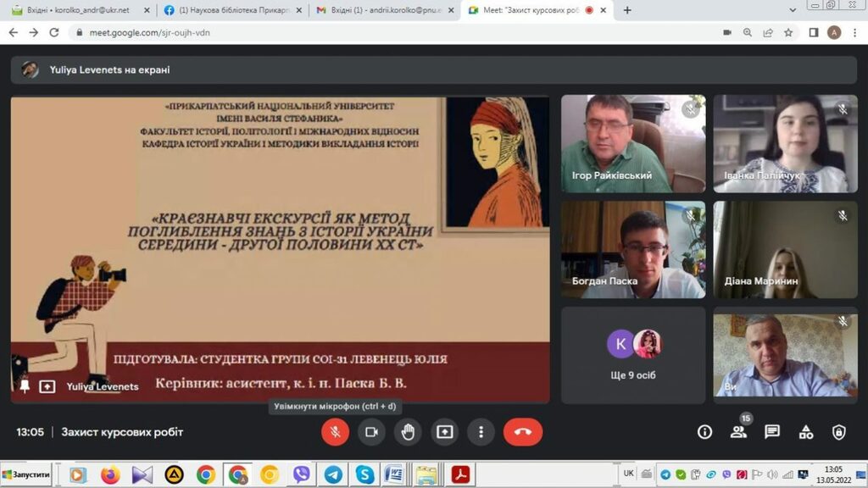Viewport: 868px width, 488px height.
Task: Raise your hand in the meeting
Action: coord(408,432)
